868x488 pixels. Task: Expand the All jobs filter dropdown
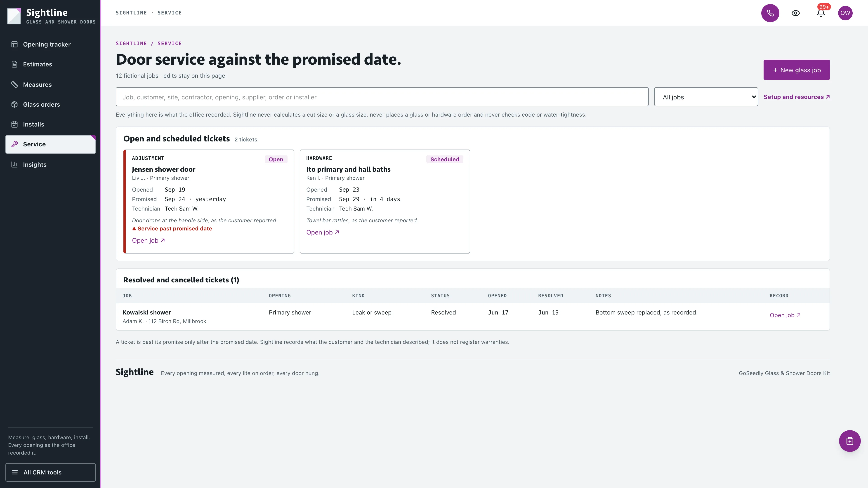[x=706, y=97]
